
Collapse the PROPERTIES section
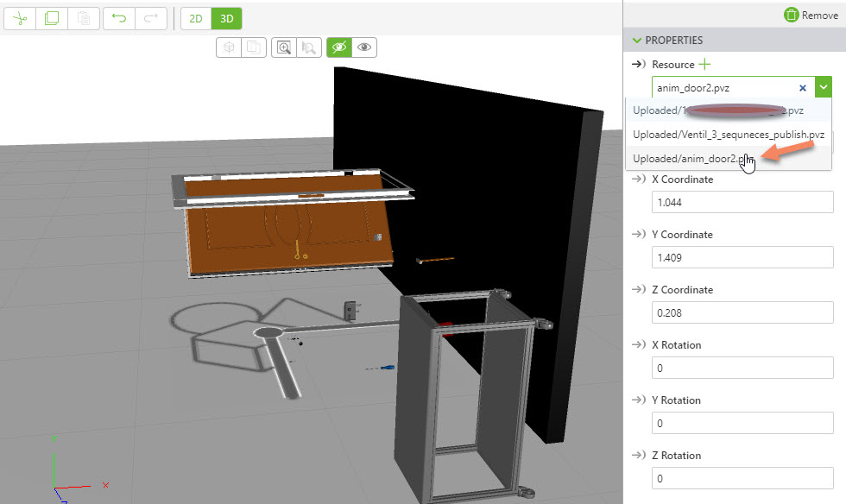636,40
